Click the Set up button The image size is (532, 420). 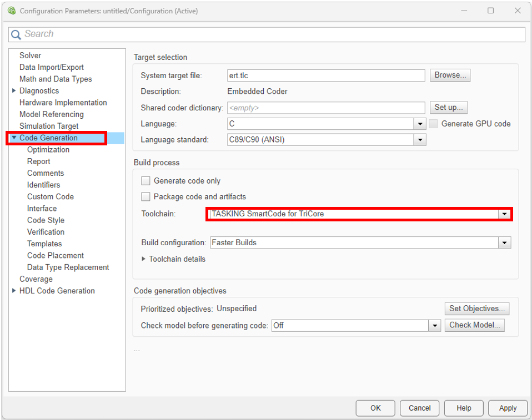tap(449, 108)
